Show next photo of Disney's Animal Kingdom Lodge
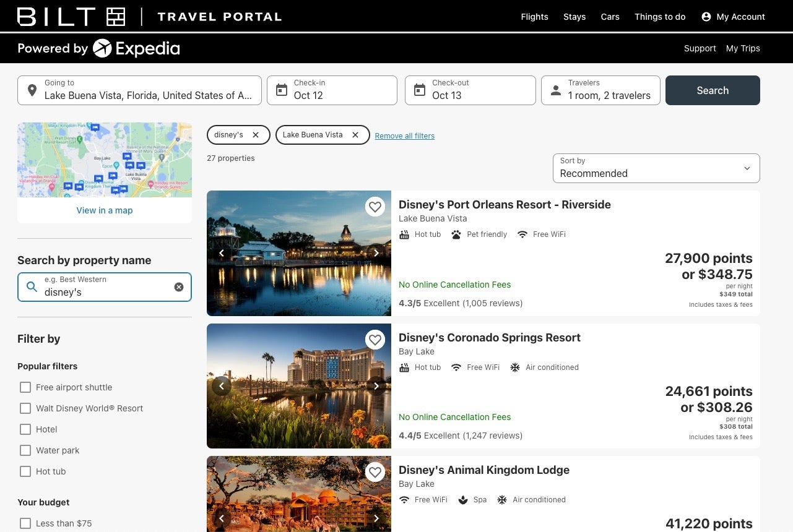Viewport: 793px width, 532px height. [376, 518]
